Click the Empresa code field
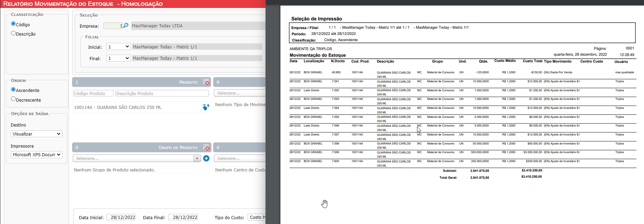This screenshot has height=224, width=644. (113, 26)
